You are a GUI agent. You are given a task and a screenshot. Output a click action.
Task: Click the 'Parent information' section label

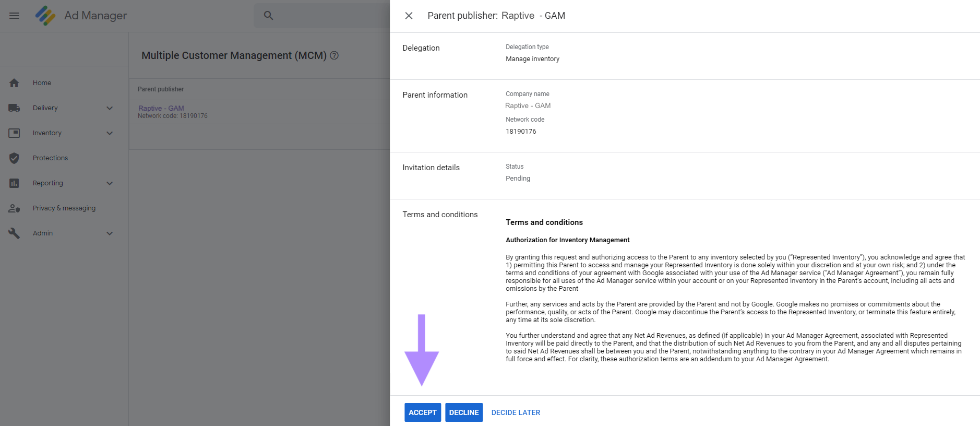pos(435,95)
